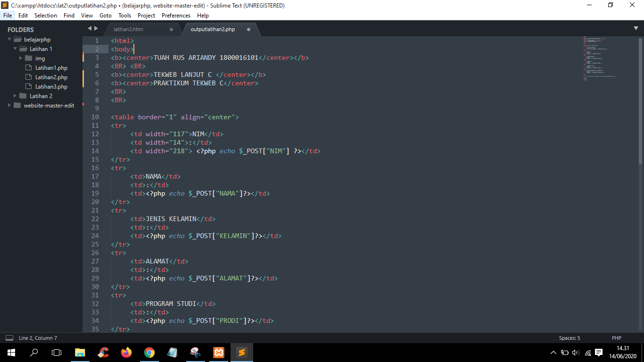Click the img folder icon
Image resolution: width=644 pixels, height=362 pixels.
28,58
